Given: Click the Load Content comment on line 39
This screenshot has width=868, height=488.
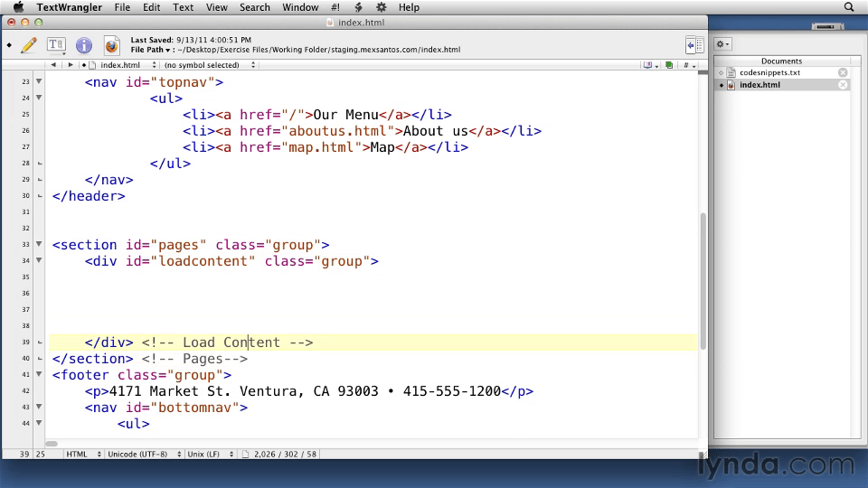Looking at the screenshot, I should (227, 343).
